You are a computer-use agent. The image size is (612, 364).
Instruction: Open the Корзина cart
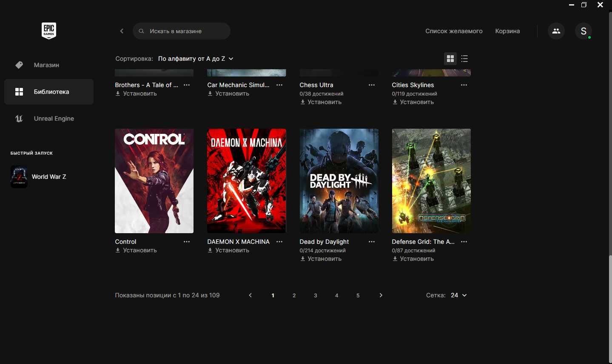coord(507,31)
